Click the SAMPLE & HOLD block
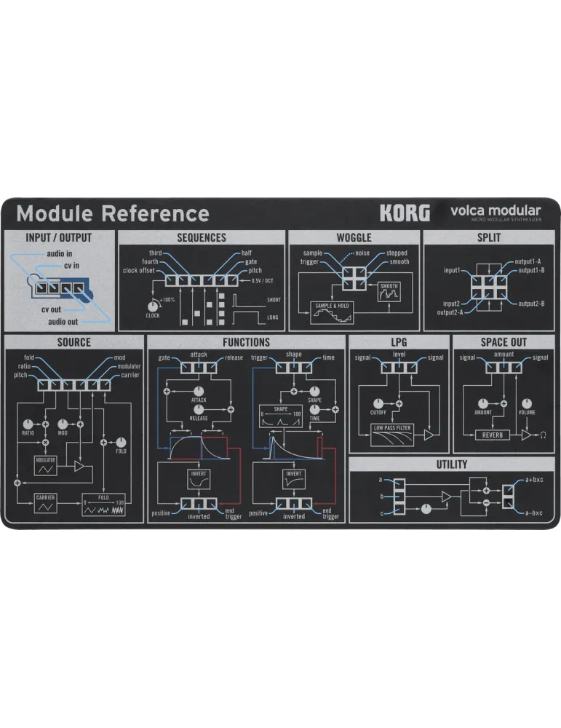This screenshot has height=728, width=561. tap(332, 312)
